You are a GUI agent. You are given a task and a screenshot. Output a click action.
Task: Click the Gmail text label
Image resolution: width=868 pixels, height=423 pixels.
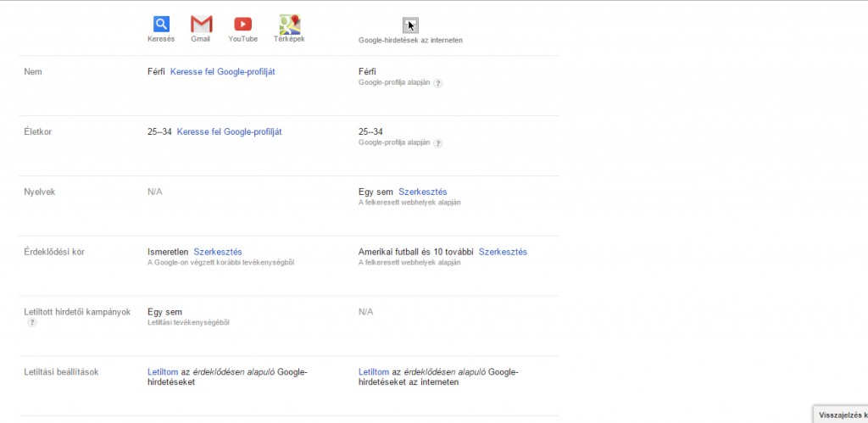click(x=201, y=40)
